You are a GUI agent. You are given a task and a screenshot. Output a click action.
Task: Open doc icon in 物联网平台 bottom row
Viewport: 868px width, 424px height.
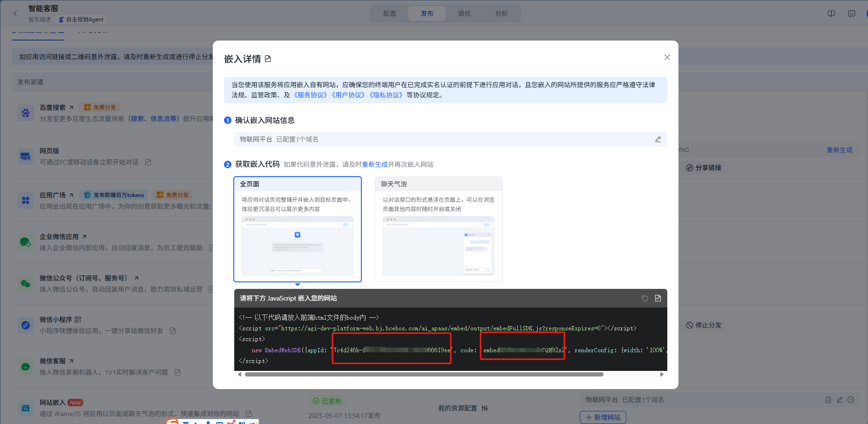coord(828,400)
